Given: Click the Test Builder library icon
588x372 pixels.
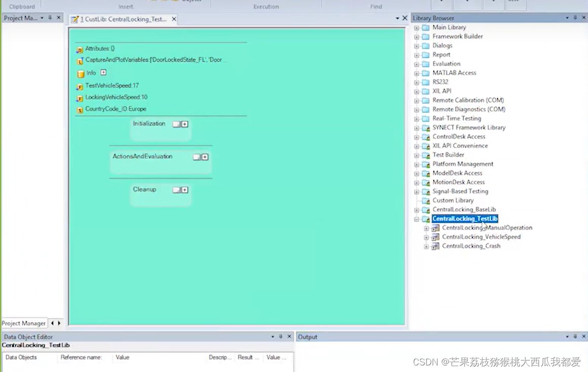Looking at the screenshot, I should coord(426,155).
